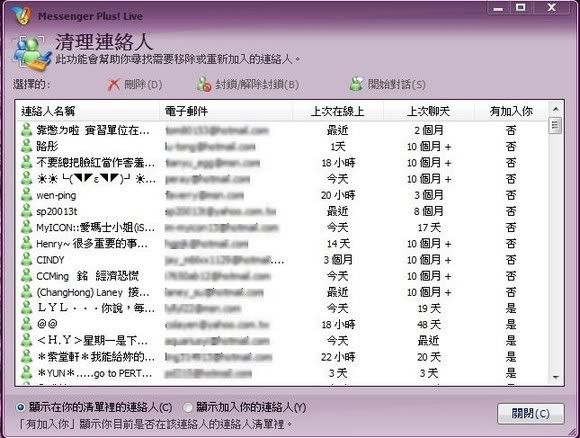Sort by 電子郵件 column header

(x=226, y=111)
